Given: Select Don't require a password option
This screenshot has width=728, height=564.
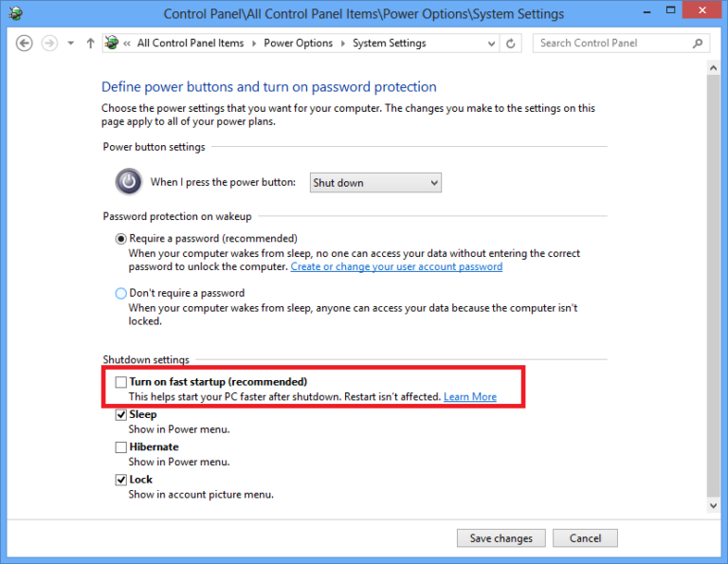Looking at the screenshot, I should [x=120, y=294].
